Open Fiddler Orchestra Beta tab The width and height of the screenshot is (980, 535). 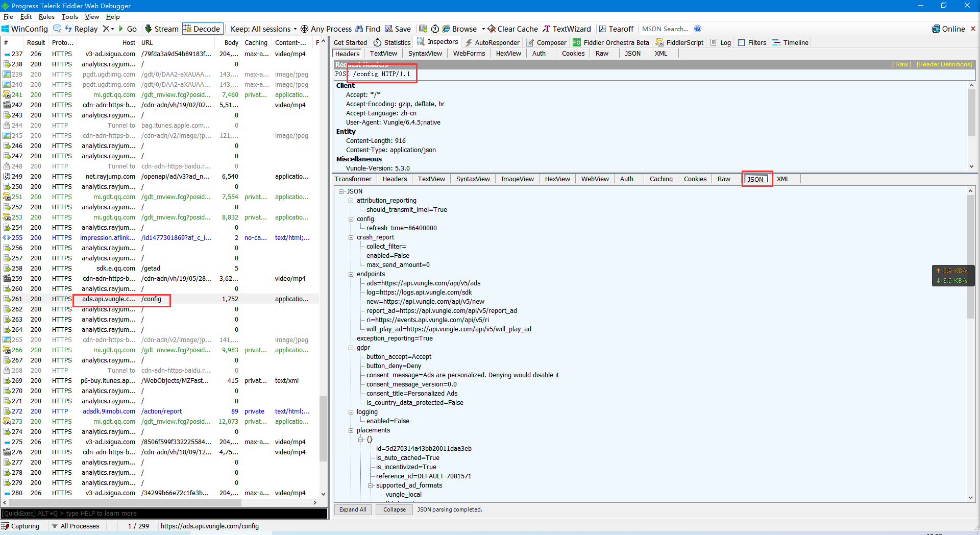[611, 42]
